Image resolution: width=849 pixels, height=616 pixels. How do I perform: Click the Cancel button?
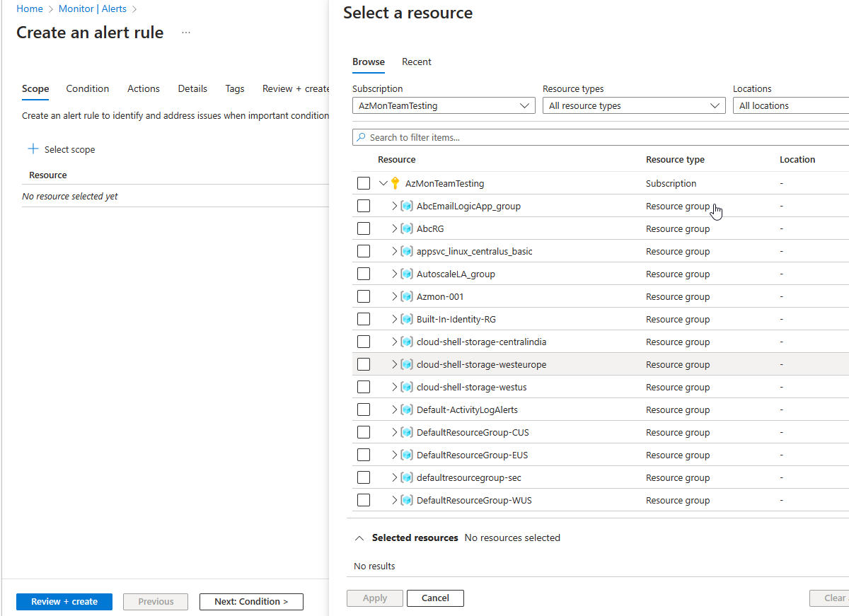pyautogui.click(x=435, y=598)
